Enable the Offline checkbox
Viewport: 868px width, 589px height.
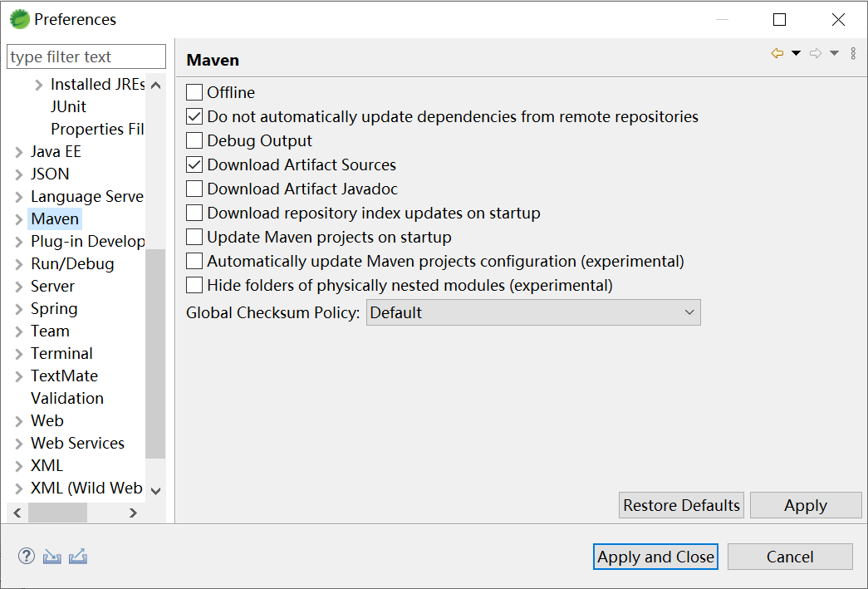(x=194, y=92)
